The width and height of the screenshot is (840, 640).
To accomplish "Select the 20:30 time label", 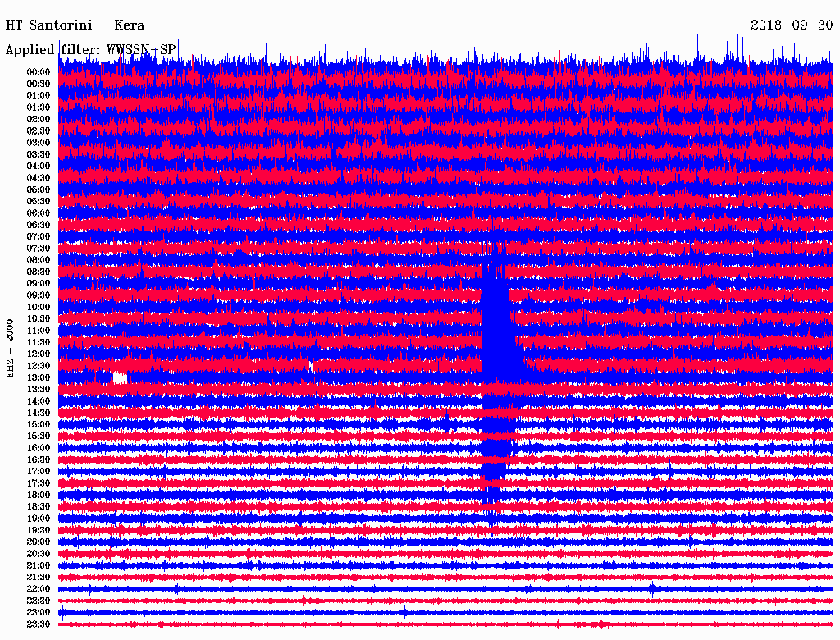I will tap(39, 554).
